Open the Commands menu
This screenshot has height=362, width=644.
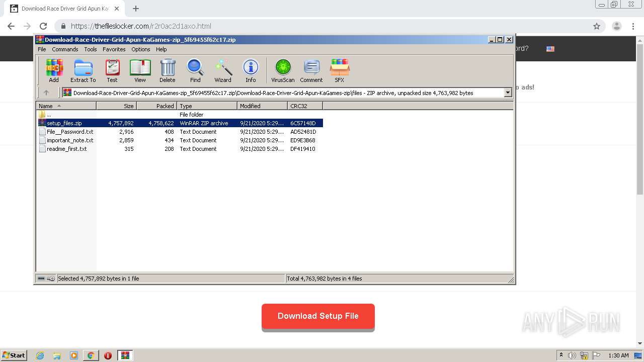click(65, 49)
